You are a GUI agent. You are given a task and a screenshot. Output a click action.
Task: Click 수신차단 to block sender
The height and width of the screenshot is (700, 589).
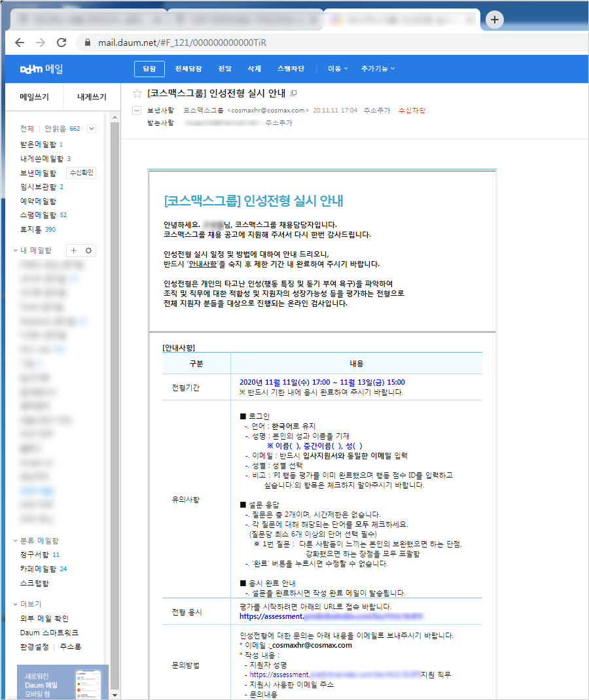click(412, 111)
